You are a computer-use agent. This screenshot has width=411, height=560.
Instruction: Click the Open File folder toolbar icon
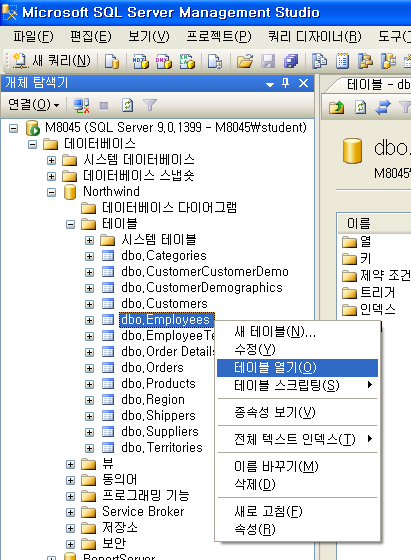[x=245, y=61]
